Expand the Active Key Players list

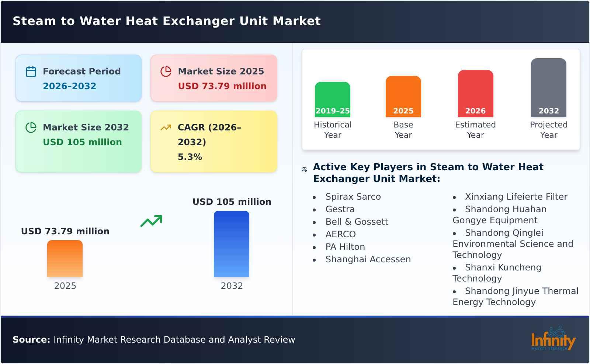[428, 173]
